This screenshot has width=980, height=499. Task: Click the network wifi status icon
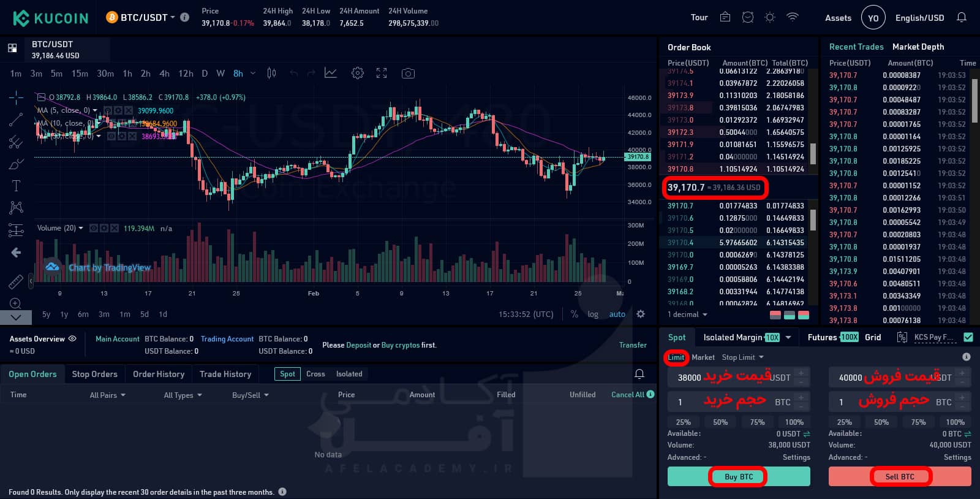(x=793, y=17)
